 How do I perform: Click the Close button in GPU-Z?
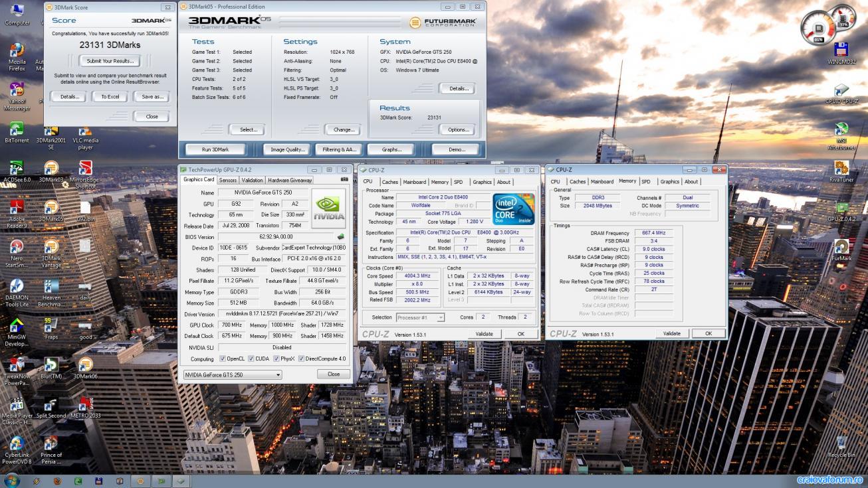(334, 374)
